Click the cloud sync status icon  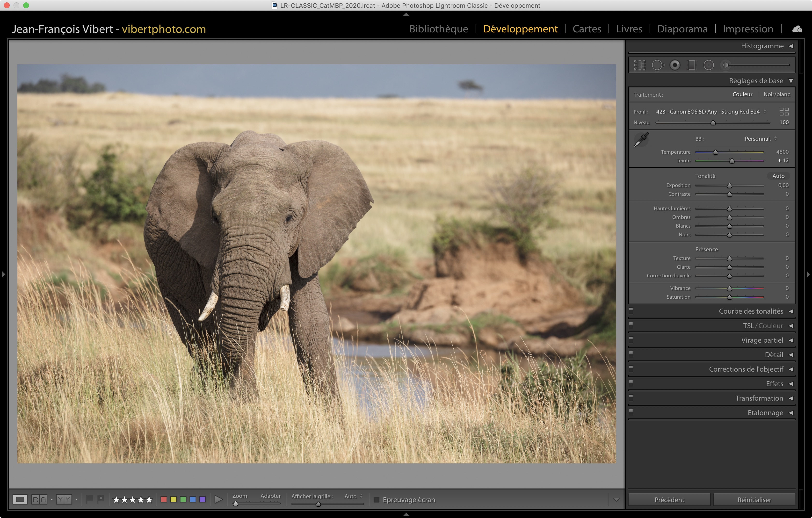coord(797,29)
